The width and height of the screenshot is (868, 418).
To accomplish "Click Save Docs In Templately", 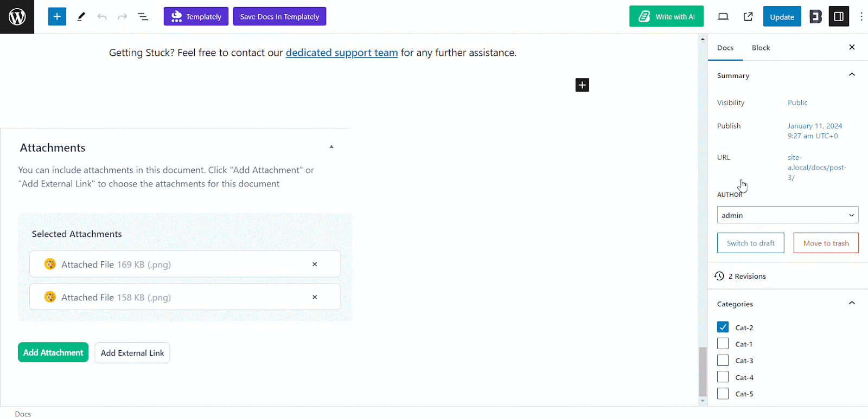I will pos(279,16).
